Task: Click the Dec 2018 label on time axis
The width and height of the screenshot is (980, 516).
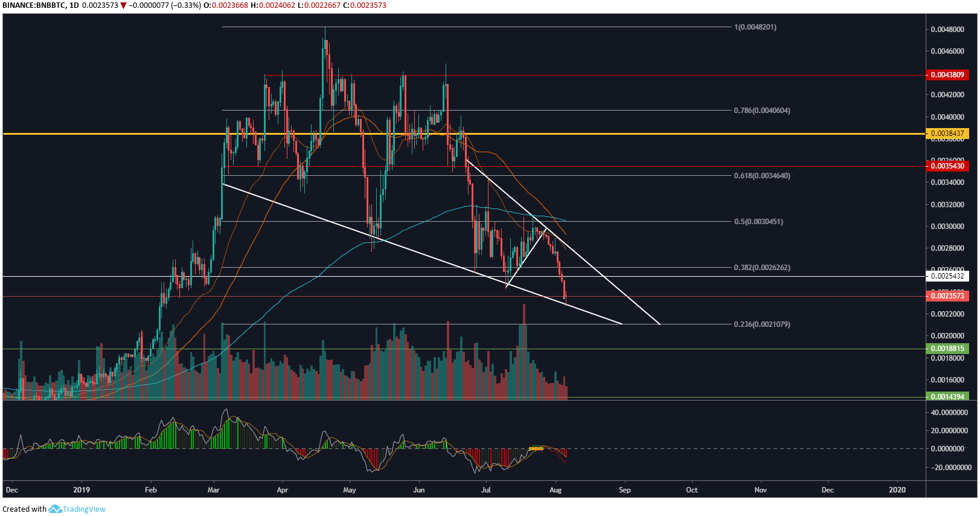Action: click(x=11, y=490)
